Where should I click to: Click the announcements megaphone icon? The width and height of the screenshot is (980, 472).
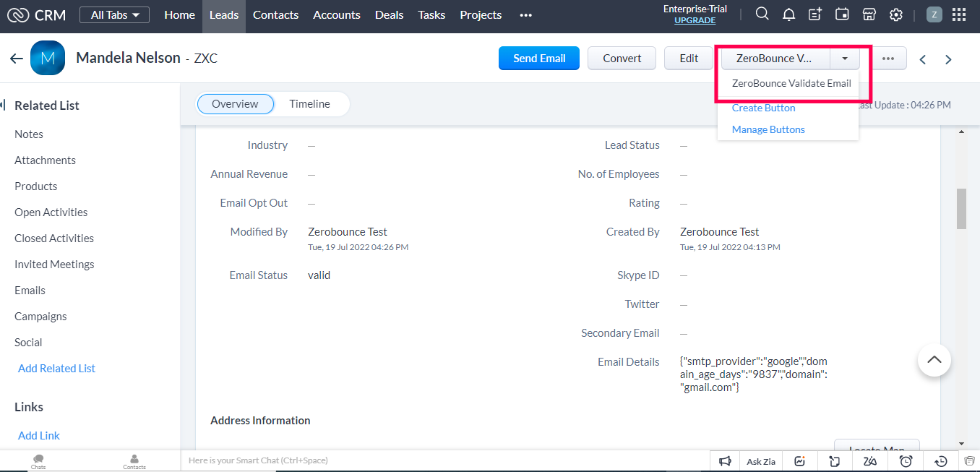[726, 461]
